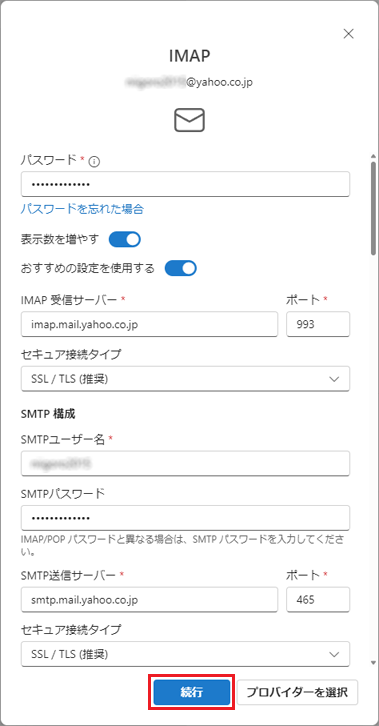This screenshot has height=726, width=379.
Task: Toggle 表示数を増やす switch
Action: pyautogui.click(x=124, y=239)
